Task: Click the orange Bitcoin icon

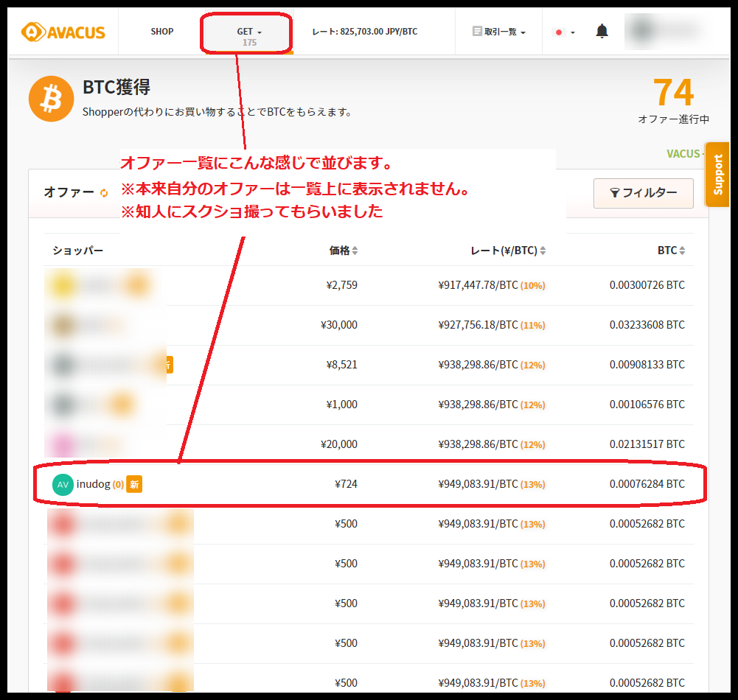Action: 51,99
